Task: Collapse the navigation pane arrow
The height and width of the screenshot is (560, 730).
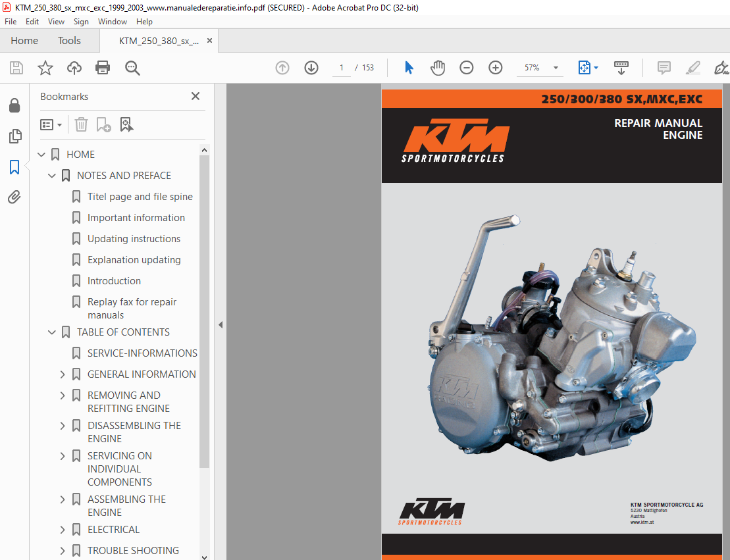Action: (221, 325)
